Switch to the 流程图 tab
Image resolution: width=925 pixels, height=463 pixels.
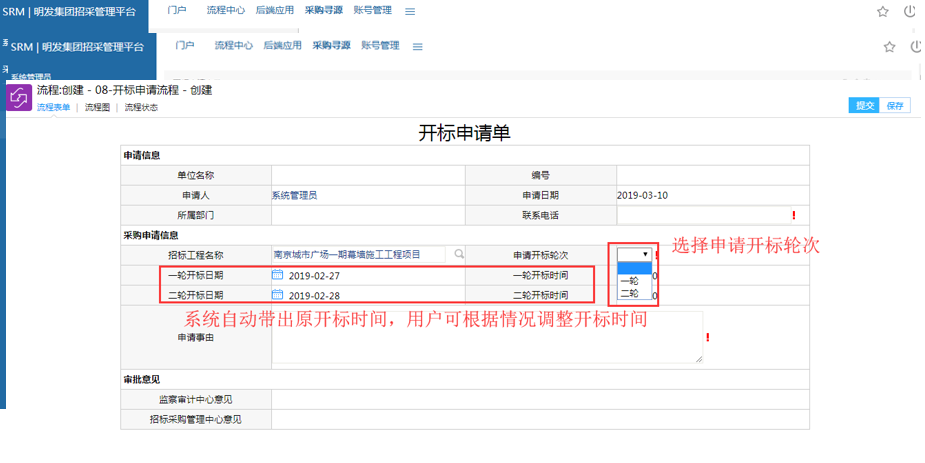tap(97, 107)
